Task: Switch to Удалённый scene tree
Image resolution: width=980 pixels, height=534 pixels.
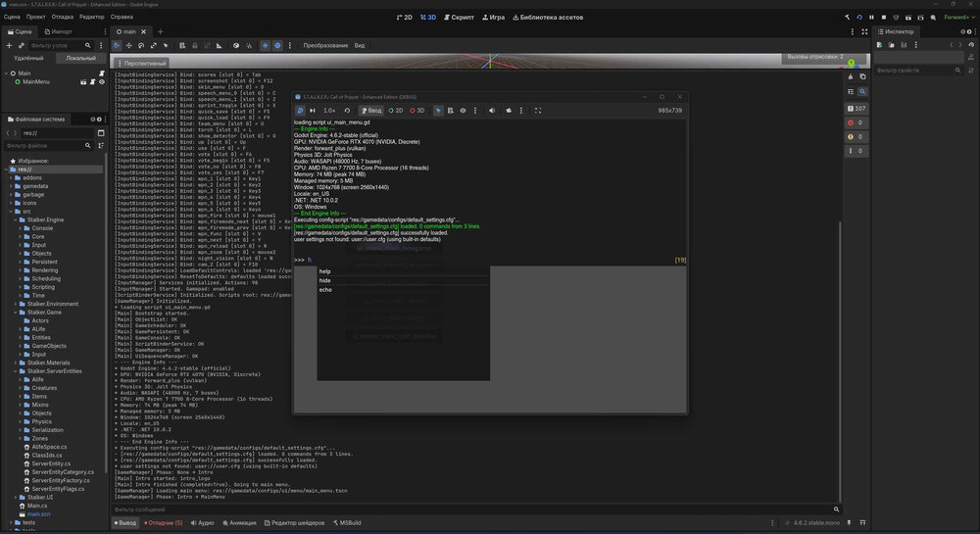Action: [x=28, y=58]
